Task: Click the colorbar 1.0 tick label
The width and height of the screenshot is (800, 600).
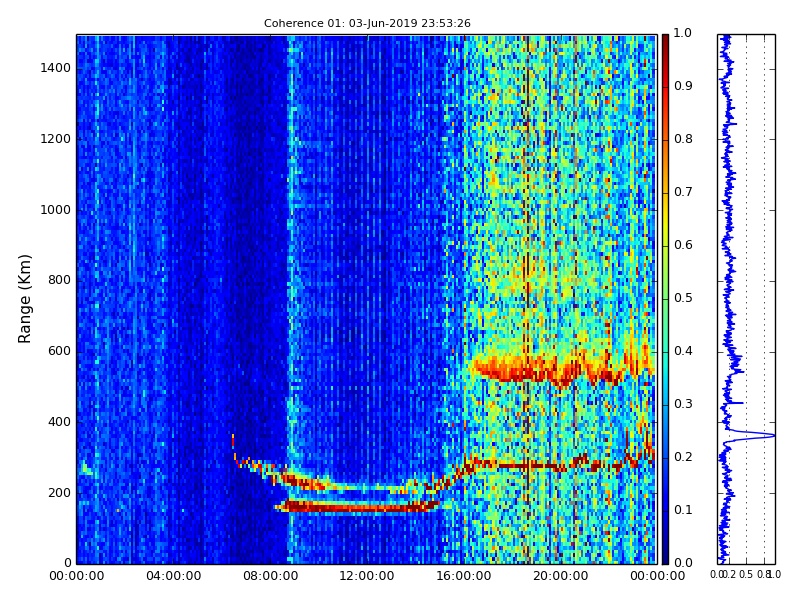Action: click(683, 33)
